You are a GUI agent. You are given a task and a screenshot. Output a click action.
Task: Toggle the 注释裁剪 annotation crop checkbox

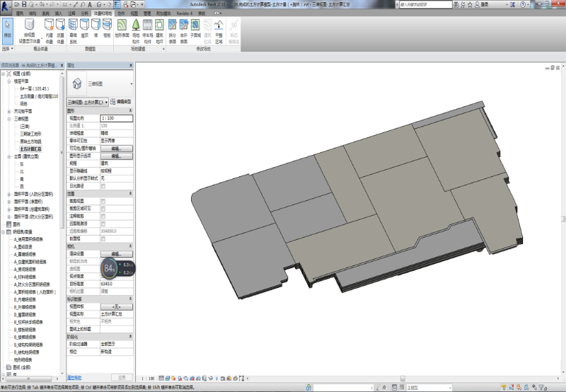103,217
